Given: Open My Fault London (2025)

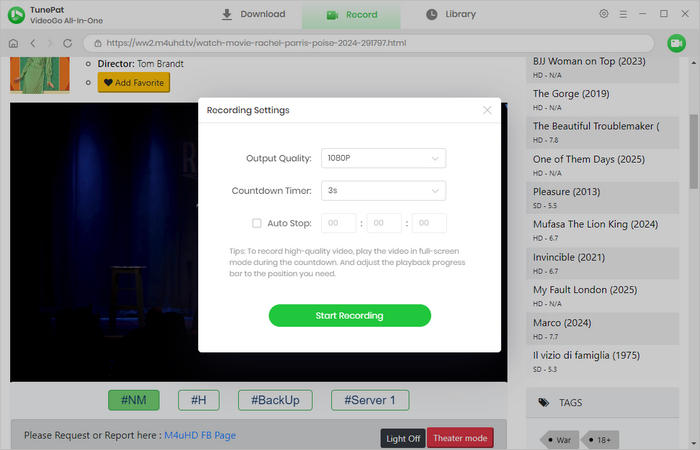Looking at the screenshot, I should tap(585, 290).
